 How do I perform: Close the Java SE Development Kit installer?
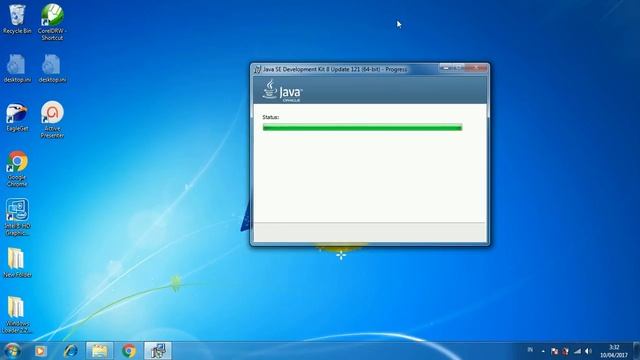(x=476, y=68)
